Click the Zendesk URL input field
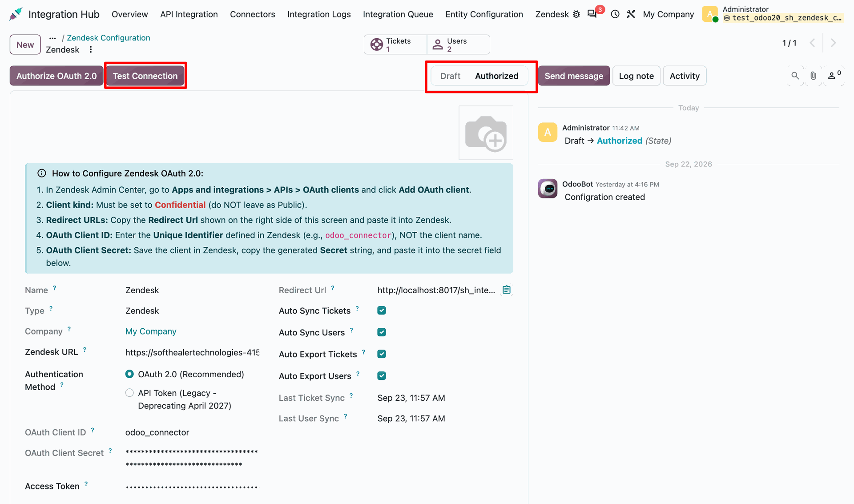The image size is (854, 504). pos(193,352)
